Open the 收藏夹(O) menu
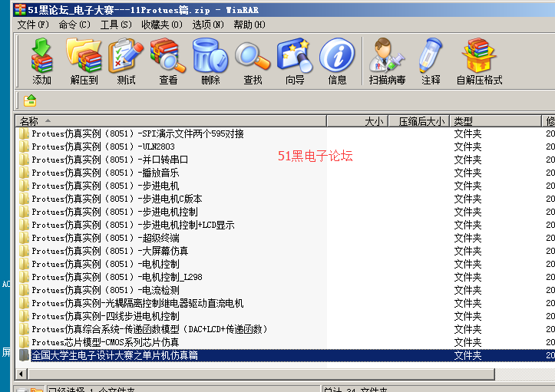The height and width of the screenshot is (392, 555). click(x=162, y=25)
